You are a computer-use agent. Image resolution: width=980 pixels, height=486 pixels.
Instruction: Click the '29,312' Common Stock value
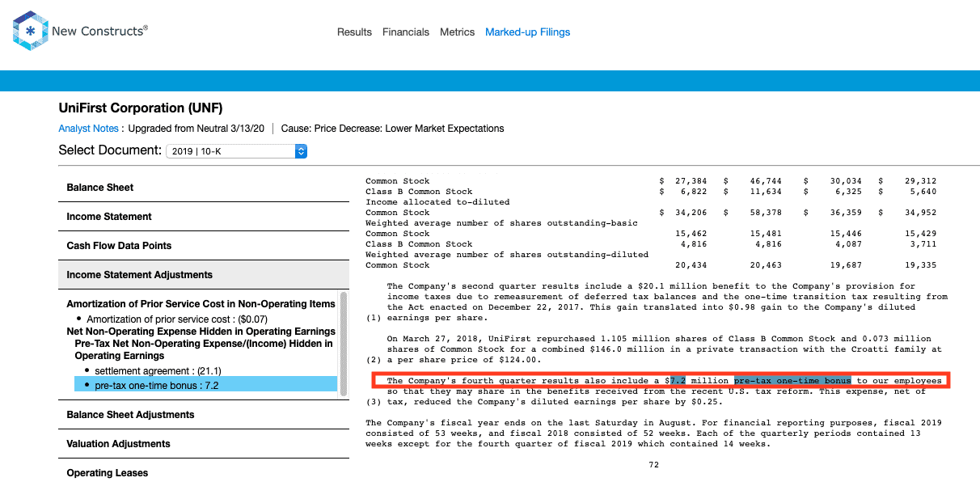coord(919,181)
